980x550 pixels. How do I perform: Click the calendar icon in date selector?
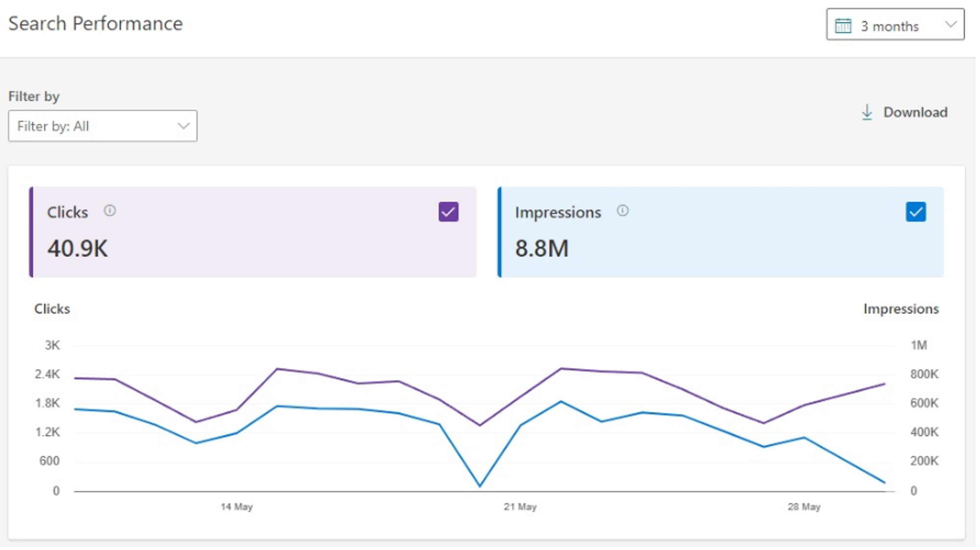click(x=843, y=25)
